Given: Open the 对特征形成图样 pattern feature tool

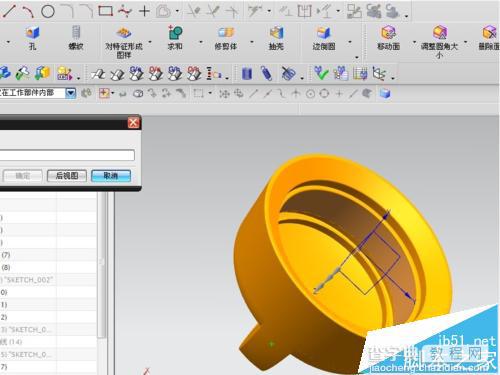Looking at the screenshot, I should pyautogui.click(x=123, y=33).
